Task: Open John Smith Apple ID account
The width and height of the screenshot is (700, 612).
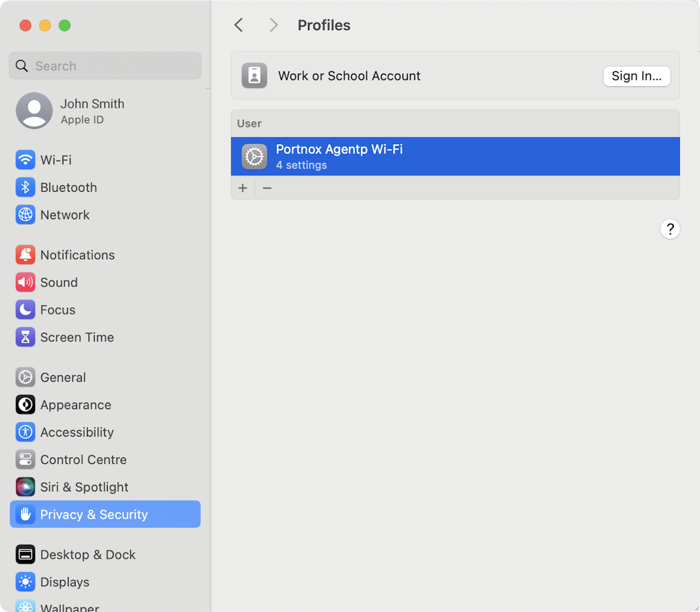Action: coord(105,111)
